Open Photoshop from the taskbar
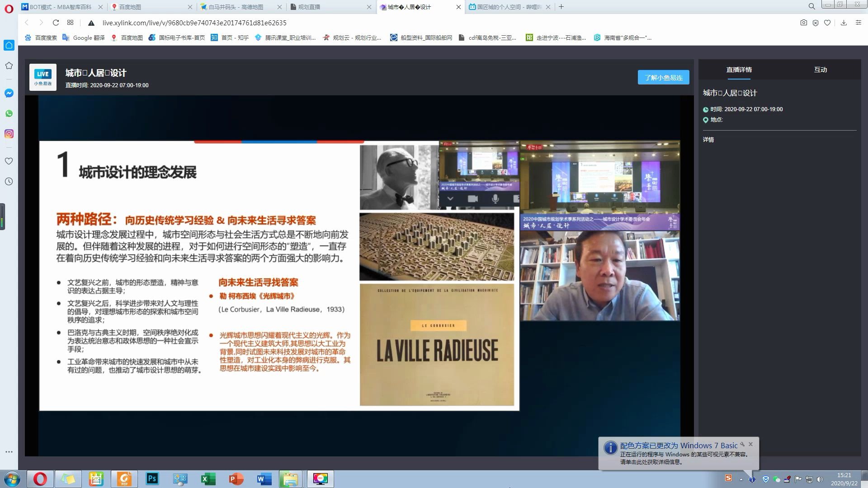Viewport: 868px width, 488px height. [152, 479]
